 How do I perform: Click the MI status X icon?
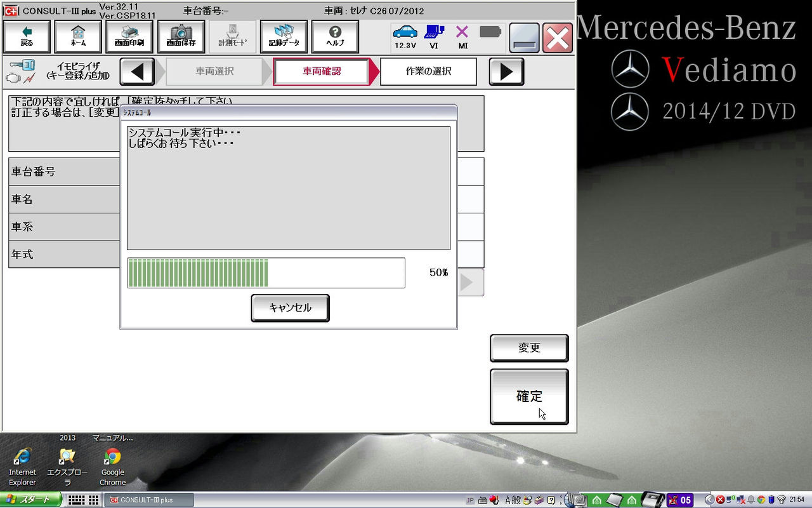(462, 37)
